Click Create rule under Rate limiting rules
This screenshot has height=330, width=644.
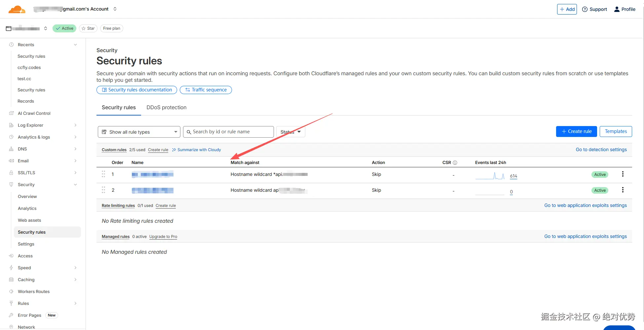pyautogui.click(x=166, y=206)
